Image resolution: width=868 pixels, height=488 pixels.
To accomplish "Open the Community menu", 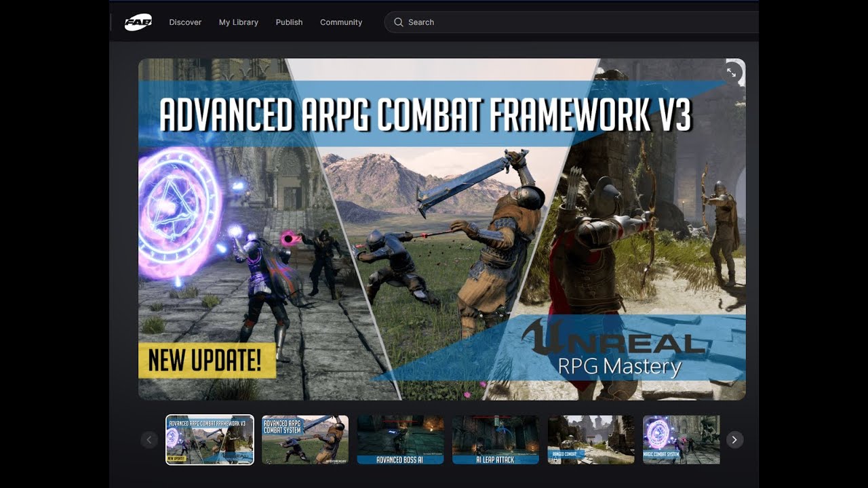I will 341,22.
